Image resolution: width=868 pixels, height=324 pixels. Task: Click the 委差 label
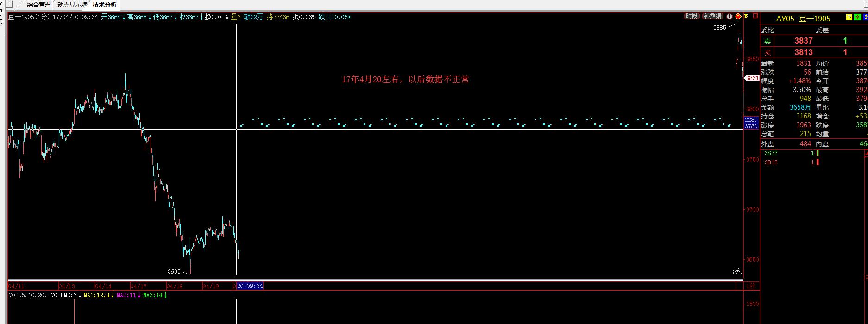822,30
